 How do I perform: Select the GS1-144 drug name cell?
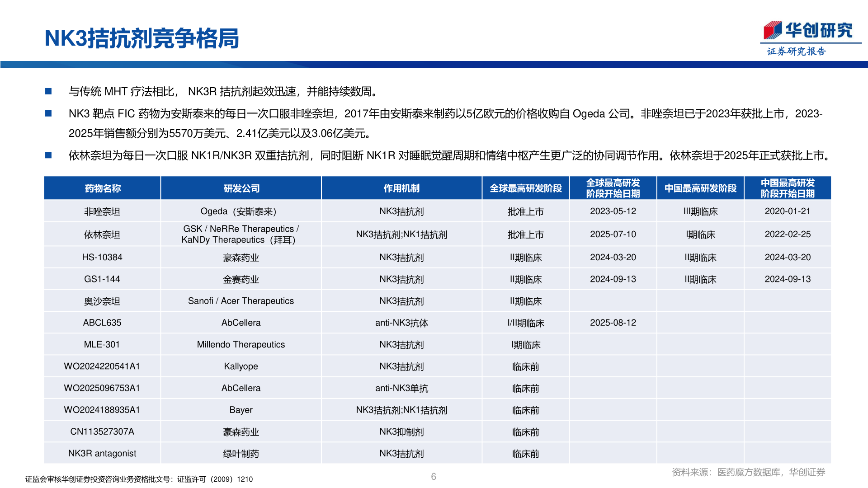pos(102,279)
